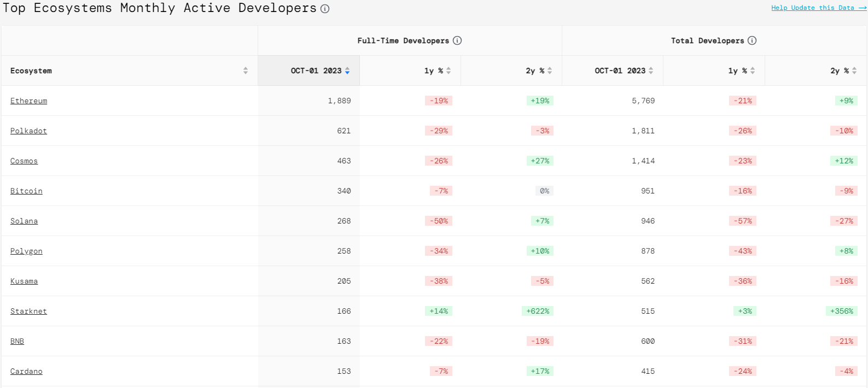The image size is (868, 388).
Task: Click Starknet full-time value 166
Action: coord(344,311)
